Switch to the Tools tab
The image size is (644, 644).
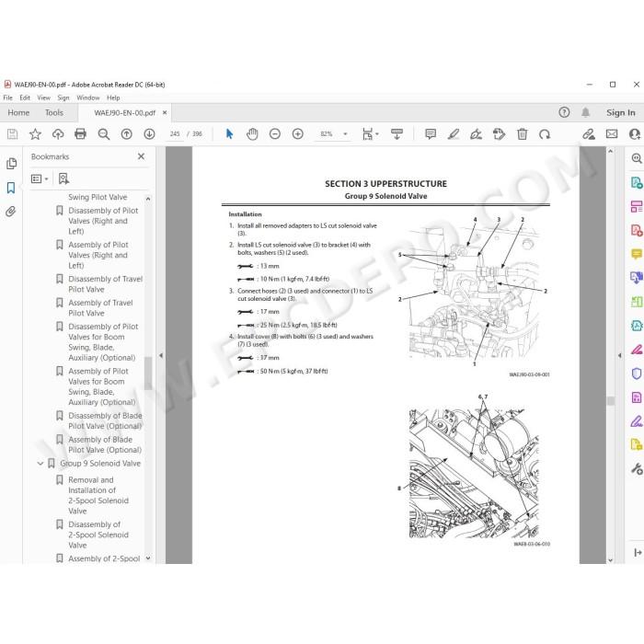point(53,112)
